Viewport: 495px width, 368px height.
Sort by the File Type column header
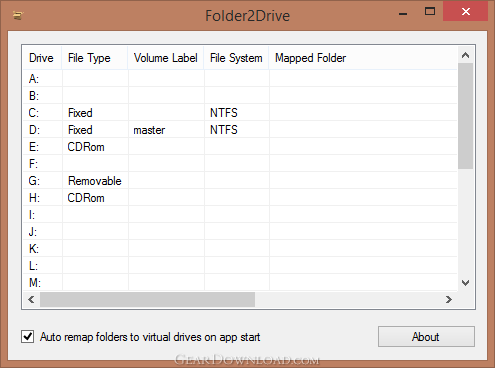(x=95, y=58)
